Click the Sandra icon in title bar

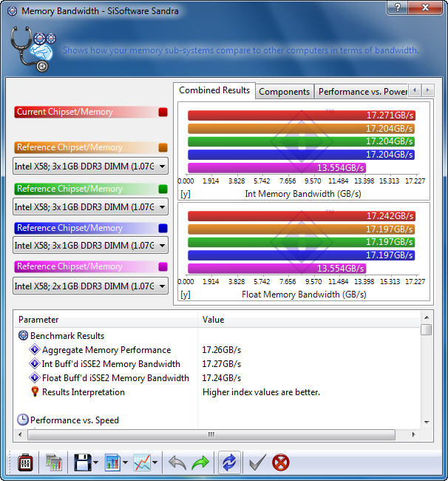tap(13, 11)
